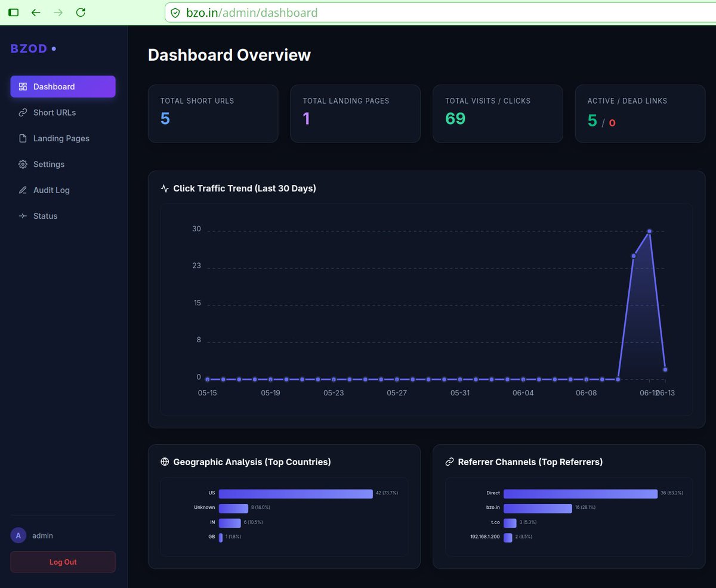
Task: Click the 192.168.1.200 referrer bar
Action: pyautogui.click(x=508, y=537)
